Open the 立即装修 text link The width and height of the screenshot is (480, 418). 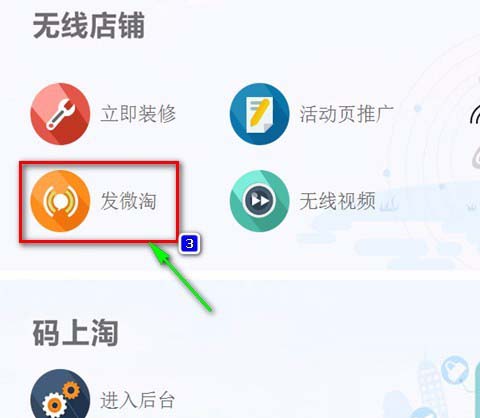(138, 114)
